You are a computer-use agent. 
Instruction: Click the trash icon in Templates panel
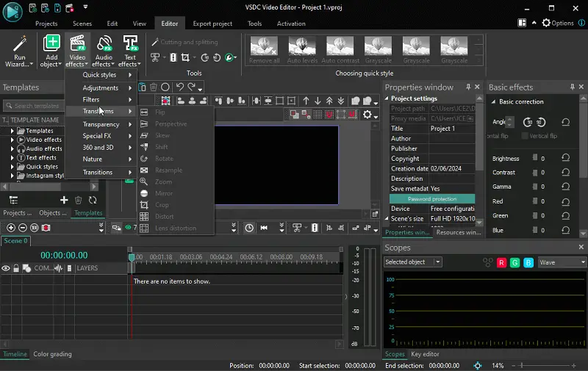(79, 200)
